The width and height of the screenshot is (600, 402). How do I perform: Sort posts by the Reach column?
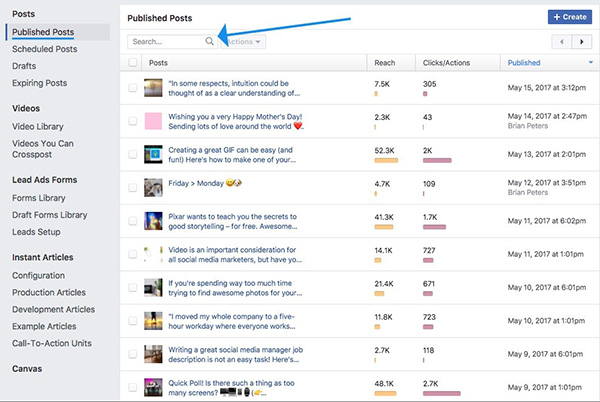[x=385, y=63]
